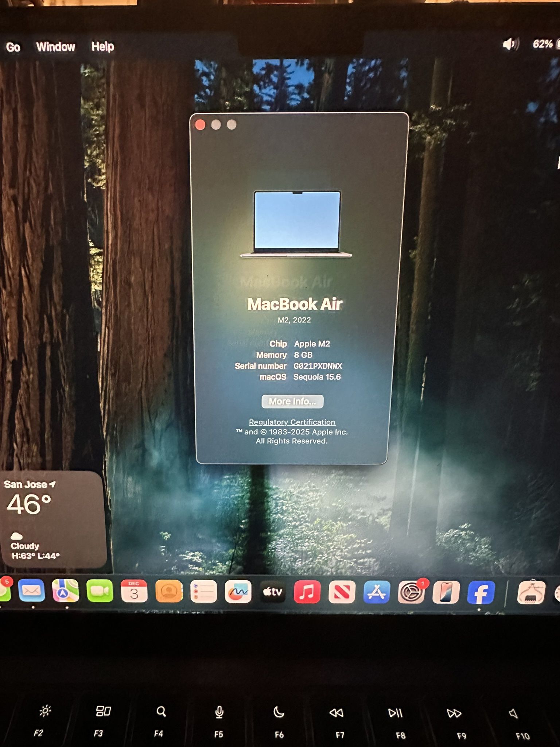The height and width of the screenshot is (747, 560).
Task: Click the MacBook Air title text
Action: coord(295,304)
